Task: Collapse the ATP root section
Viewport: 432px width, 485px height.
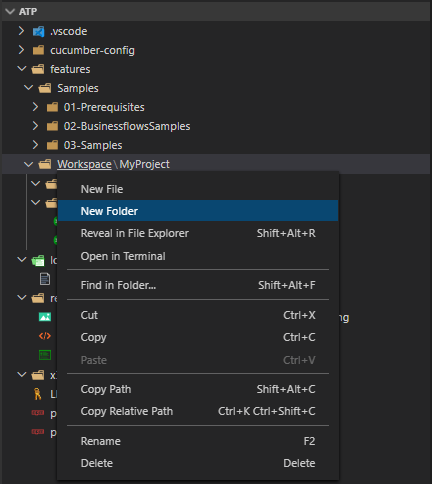Action: click(x=10, y=12)
